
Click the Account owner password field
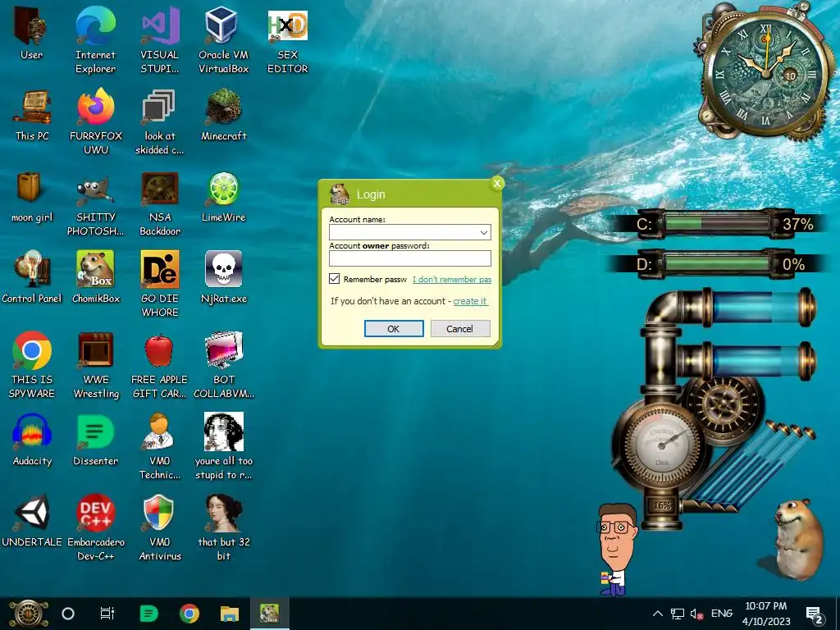[x=410, y=258]
